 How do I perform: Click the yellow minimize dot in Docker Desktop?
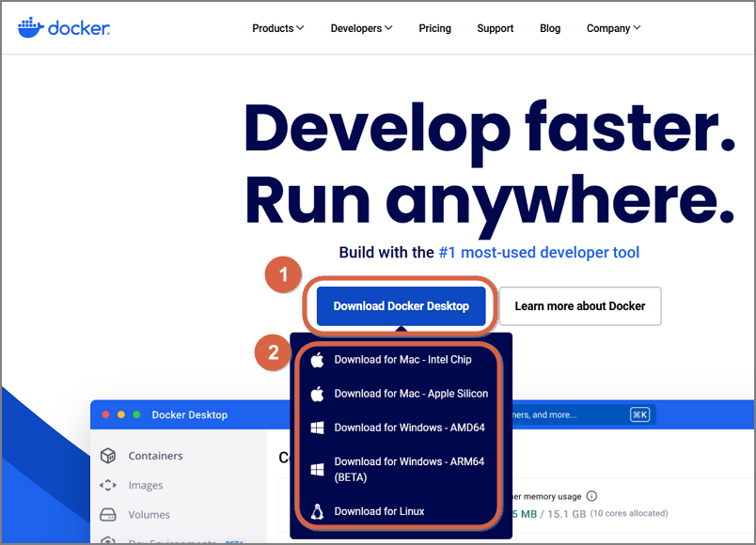121,414
